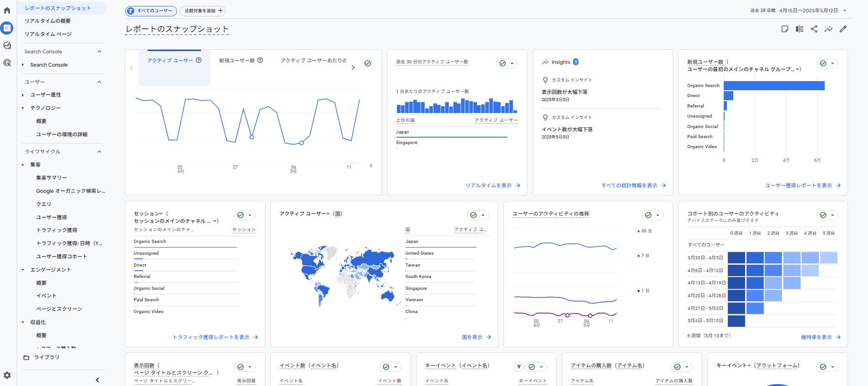Viewport: 868px width, 386px height.
Task: Click the Organic Search bar in chart
Action: point(774,86)
